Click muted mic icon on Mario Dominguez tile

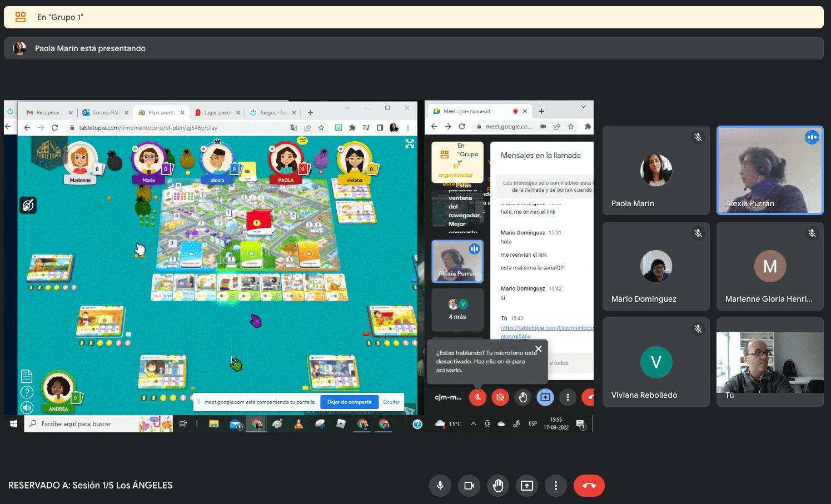(698, 233)
